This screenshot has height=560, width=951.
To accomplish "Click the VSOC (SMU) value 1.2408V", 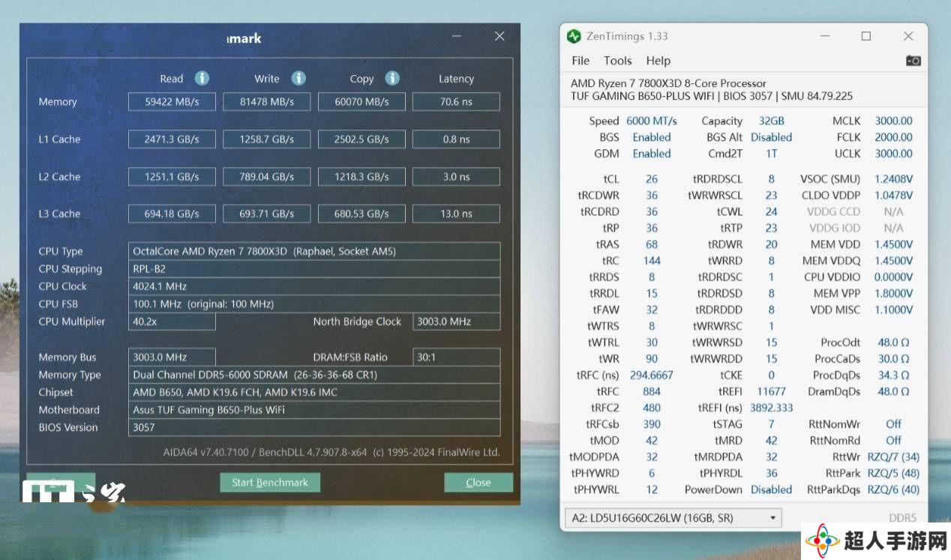I will tap(893, 179).
